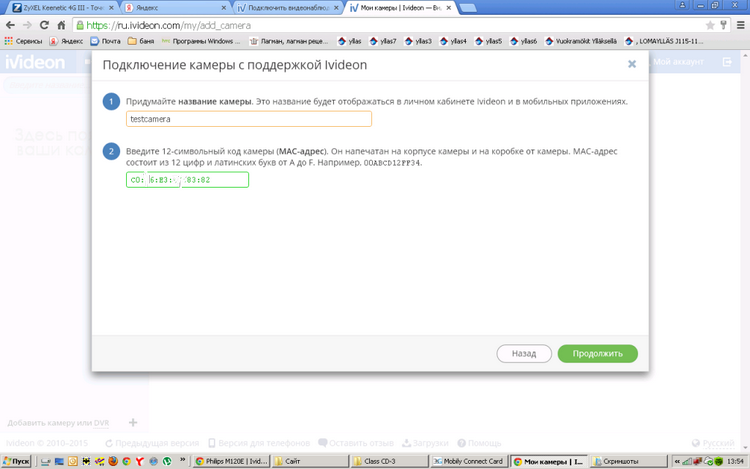Click the camera name field with testcamera
The height and width of the screenshot is (469, 750).
[249, 119]
